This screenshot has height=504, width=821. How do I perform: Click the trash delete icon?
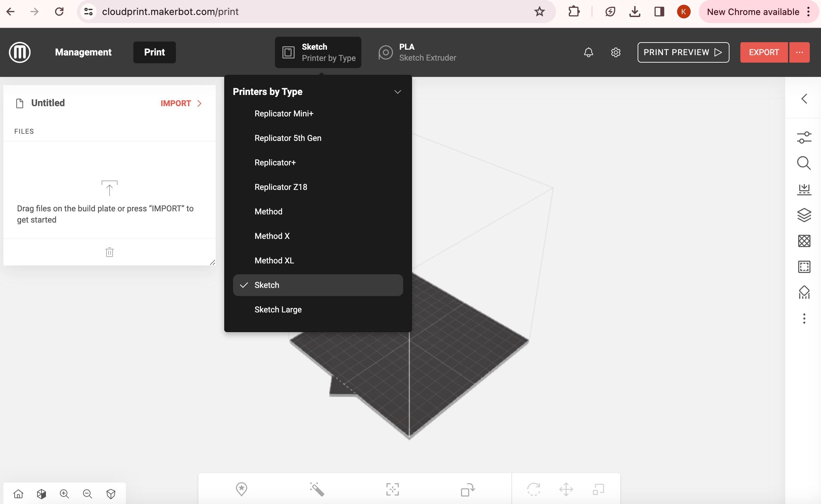point(110,252)
